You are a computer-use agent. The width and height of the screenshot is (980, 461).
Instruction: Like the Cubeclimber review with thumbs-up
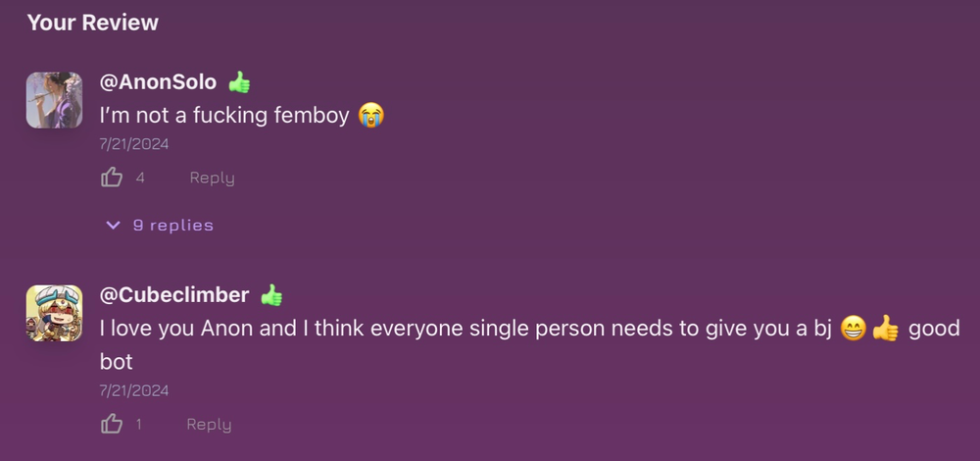coord(112,424)
